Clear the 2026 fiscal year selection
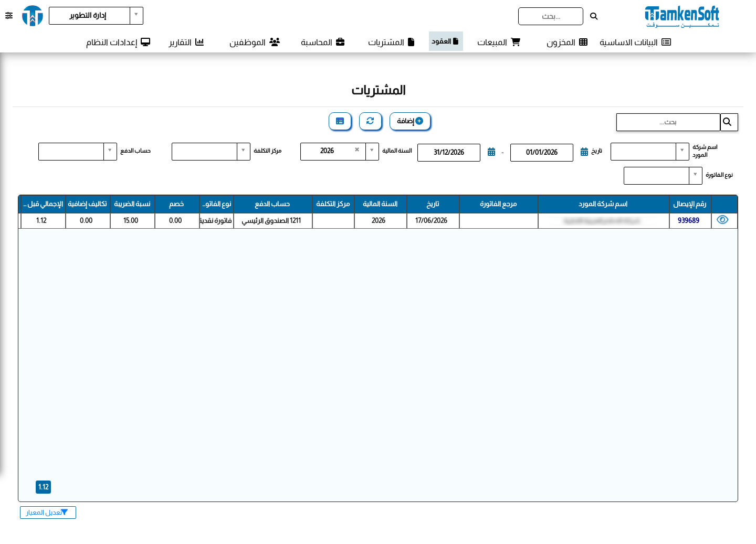 (357, 150)
